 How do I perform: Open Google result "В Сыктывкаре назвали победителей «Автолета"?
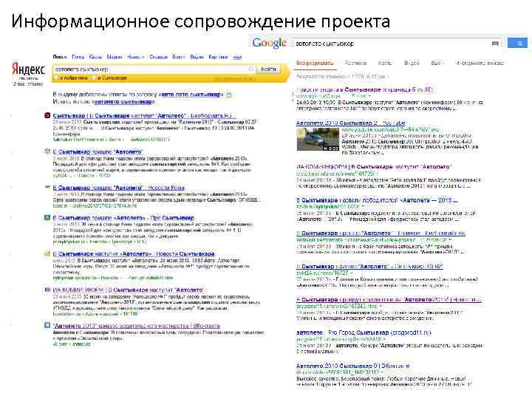[377, 200]
